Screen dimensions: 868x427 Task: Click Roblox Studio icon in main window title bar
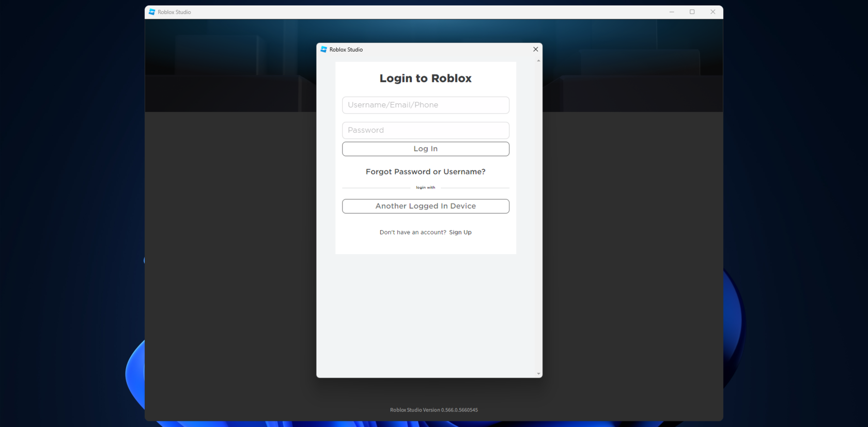(x=152, y=12)
